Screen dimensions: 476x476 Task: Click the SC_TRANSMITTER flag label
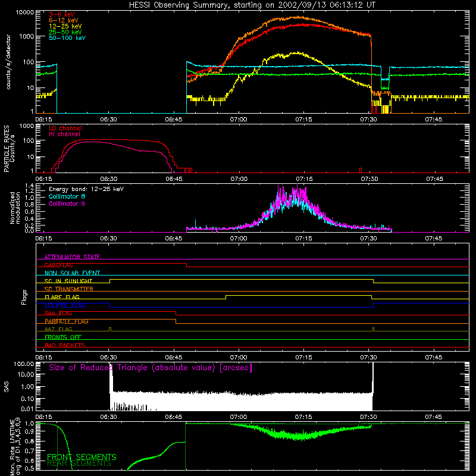69,289
